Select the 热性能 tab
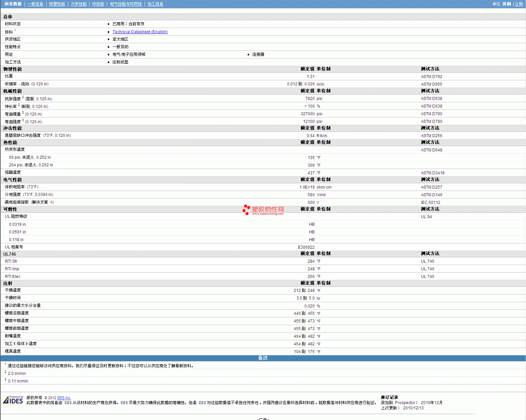Image resolution: width=526 pixels, height=420 pixels. click(98, 4)
